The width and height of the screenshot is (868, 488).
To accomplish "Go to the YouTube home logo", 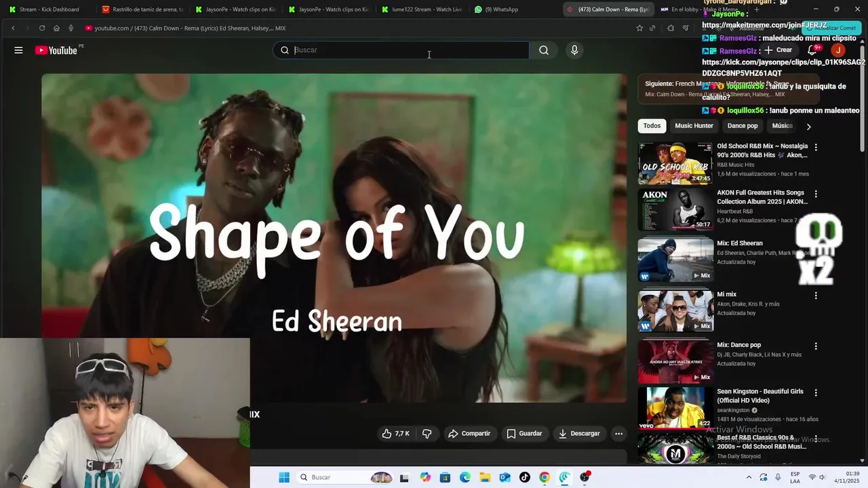I will coord(57,50).
